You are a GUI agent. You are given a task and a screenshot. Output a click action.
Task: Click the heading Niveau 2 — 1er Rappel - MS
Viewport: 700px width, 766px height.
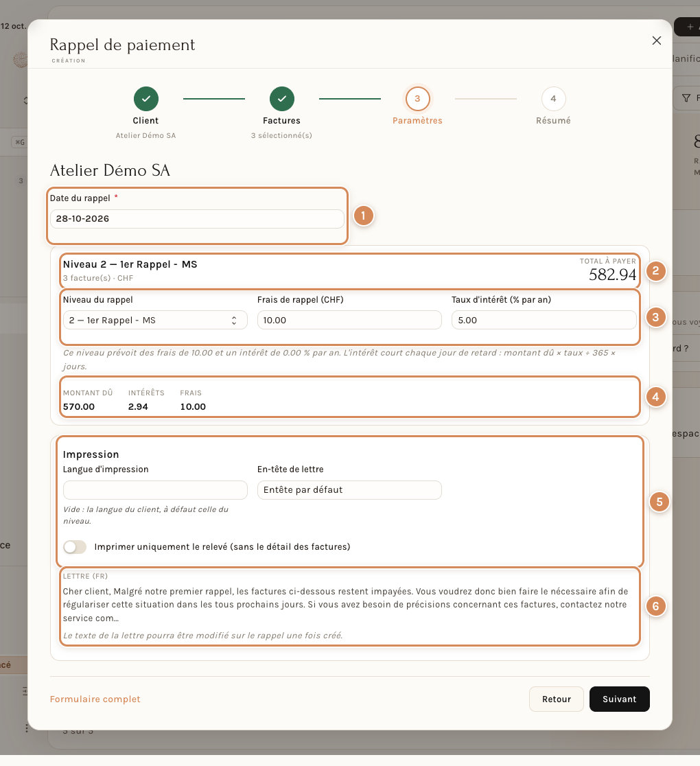(130, 265)
